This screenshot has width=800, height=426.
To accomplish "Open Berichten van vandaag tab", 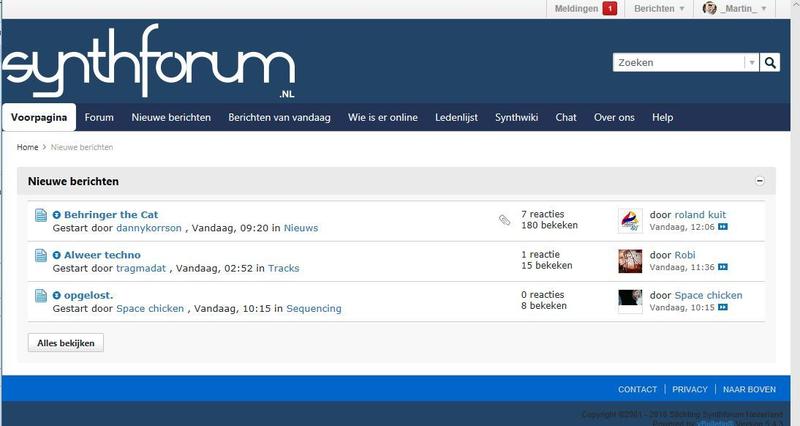I will (279, 117).
